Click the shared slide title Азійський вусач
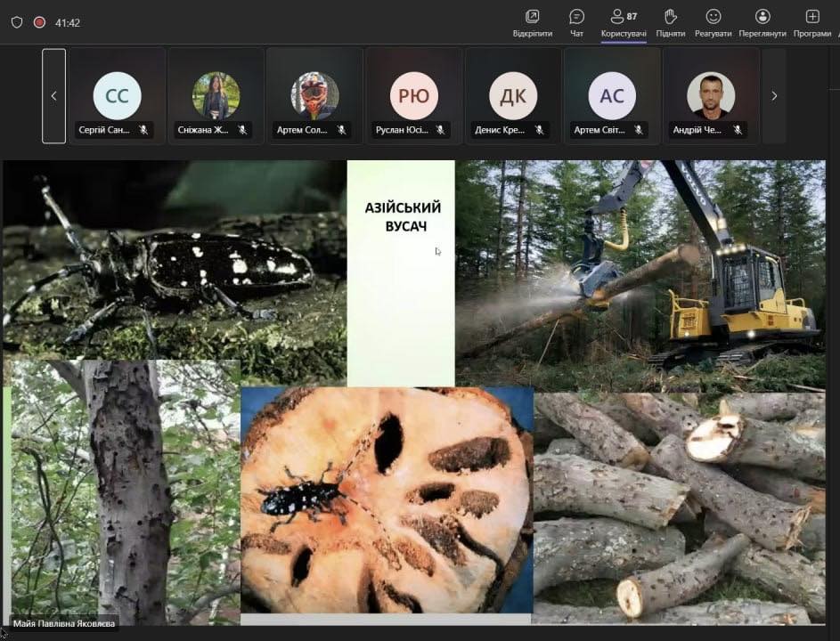Image resolution: width=840 pixels, height=641 pixels. [403, 216]
